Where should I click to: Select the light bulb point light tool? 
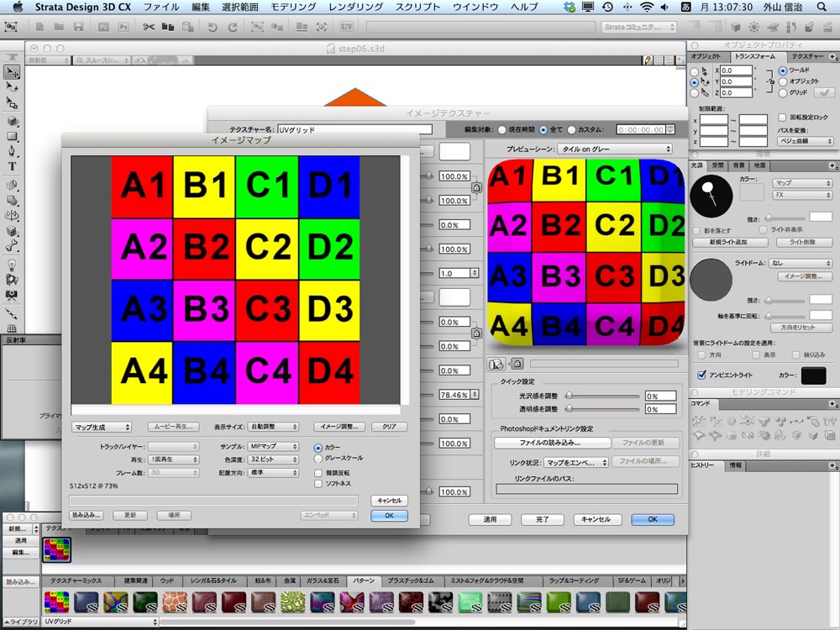pos(12,265)
